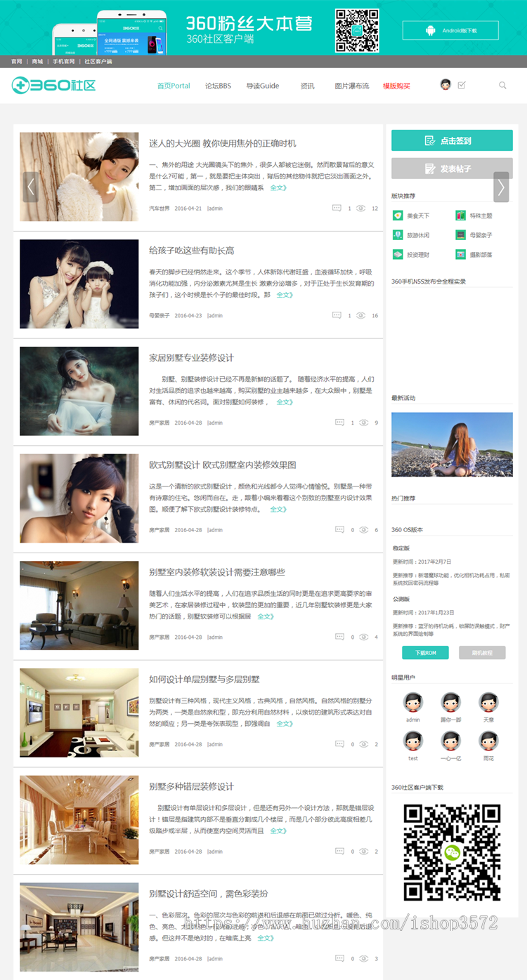Click the 母婴亲子 board icon
Screen dimensions: 527x980
[460, 235]
